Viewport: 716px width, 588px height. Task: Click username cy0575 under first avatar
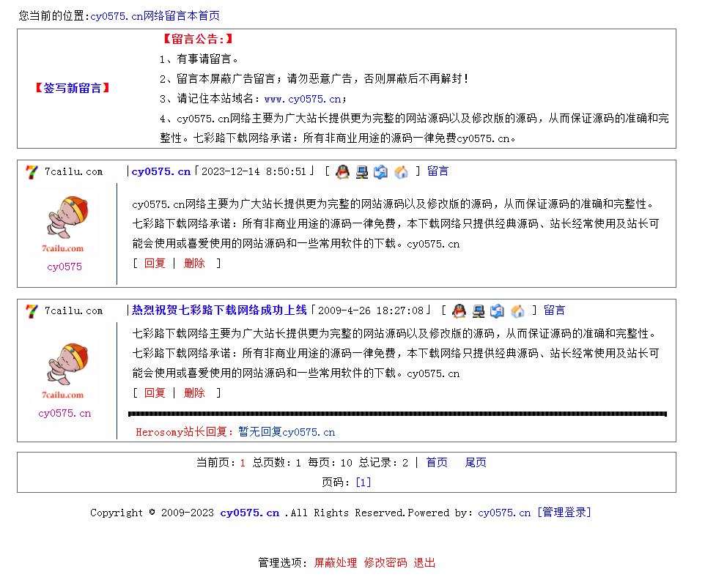(x=64, y=267)
